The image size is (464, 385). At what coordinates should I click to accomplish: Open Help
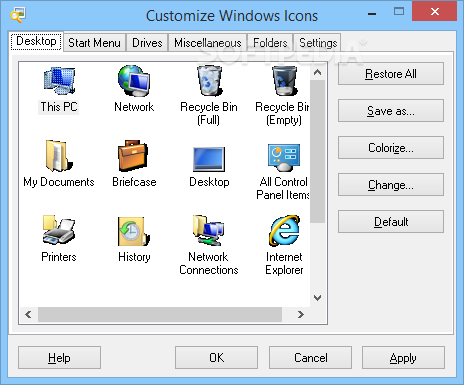click(59, 358)
